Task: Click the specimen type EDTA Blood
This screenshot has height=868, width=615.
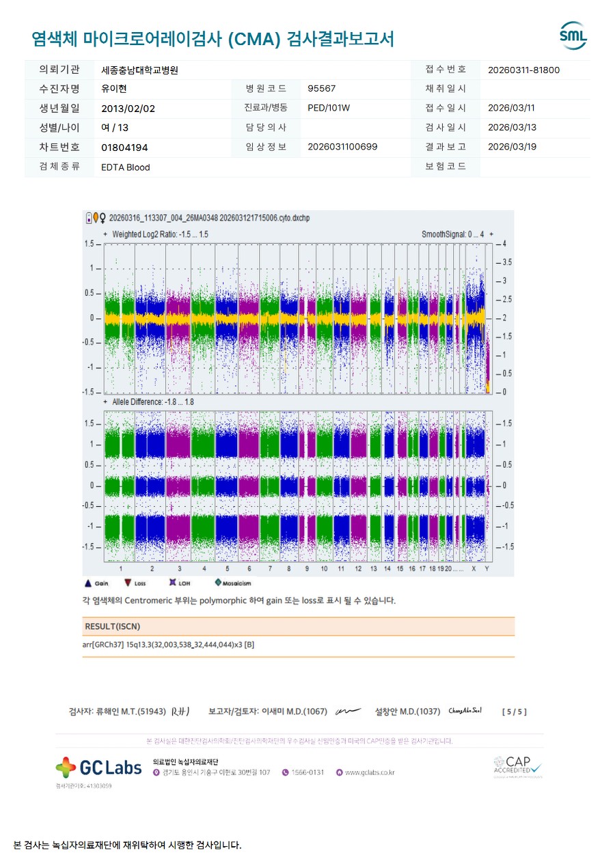Action: [126, 167]
